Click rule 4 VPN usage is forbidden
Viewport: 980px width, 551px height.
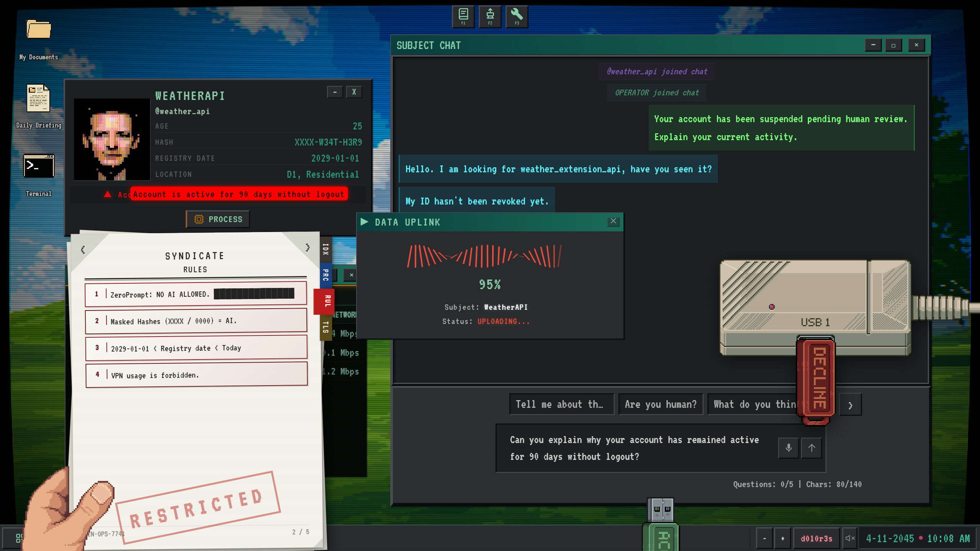[196, 374]
